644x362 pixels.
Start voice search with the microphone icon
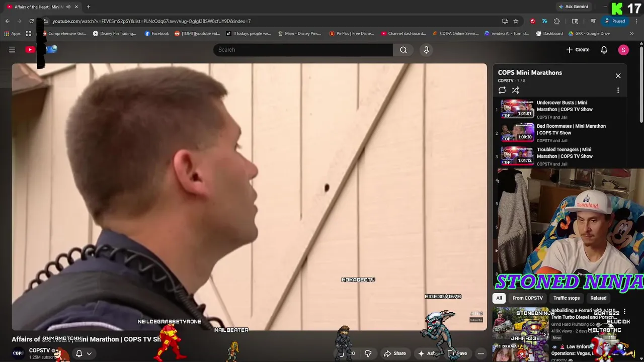[426, 50]
